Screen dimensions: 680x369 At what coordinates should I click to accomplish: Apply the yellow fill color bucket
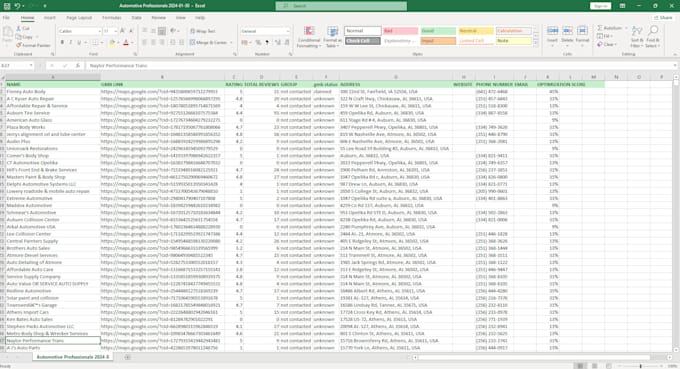point(112,42)
